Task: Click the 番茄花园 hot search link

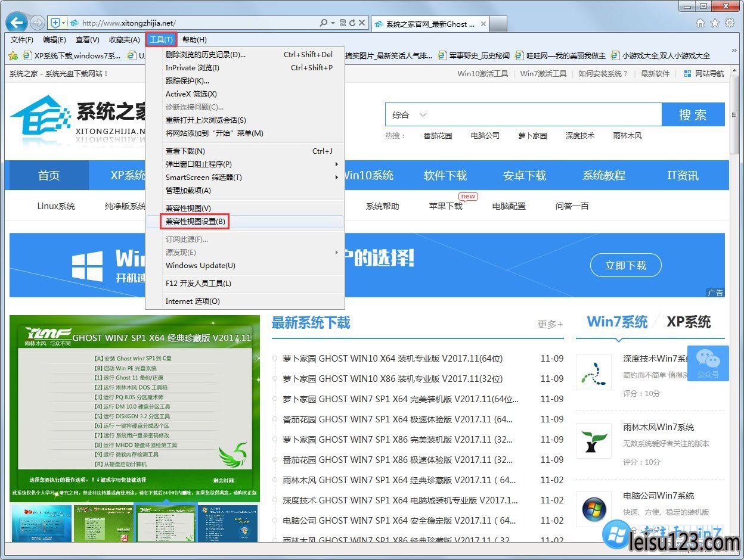Action: (438, 135)
